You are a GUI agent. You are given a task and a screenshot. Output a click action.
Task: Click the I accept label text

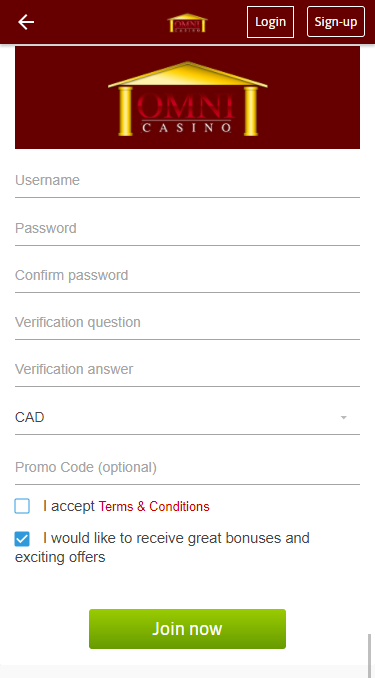(69, 506)
